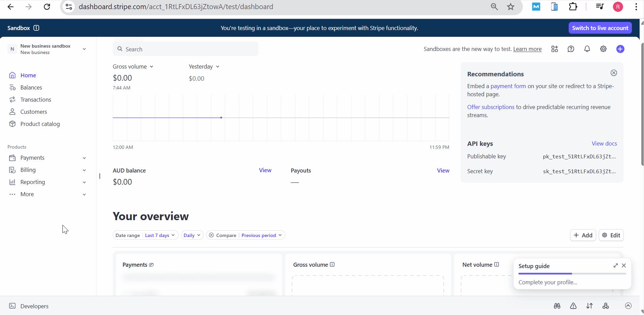Collapse the bottom developer bar chevron
Screen dimensions: 644x315
point(628,306)
